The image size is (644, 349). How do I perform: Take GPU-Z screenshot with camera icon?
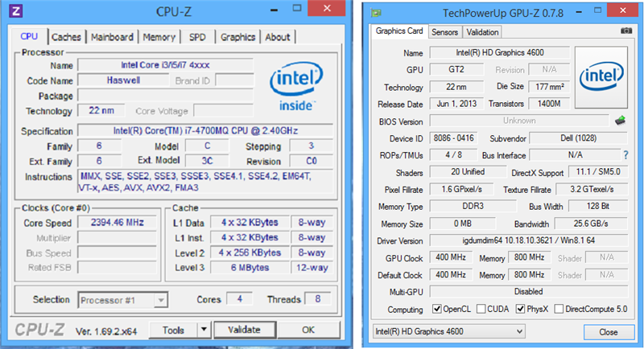(626, 31)
